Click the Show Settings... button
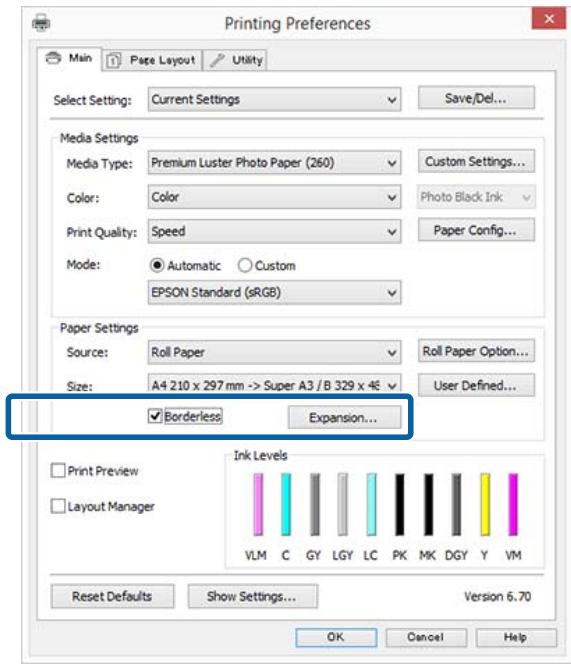 tap(252, 596)
